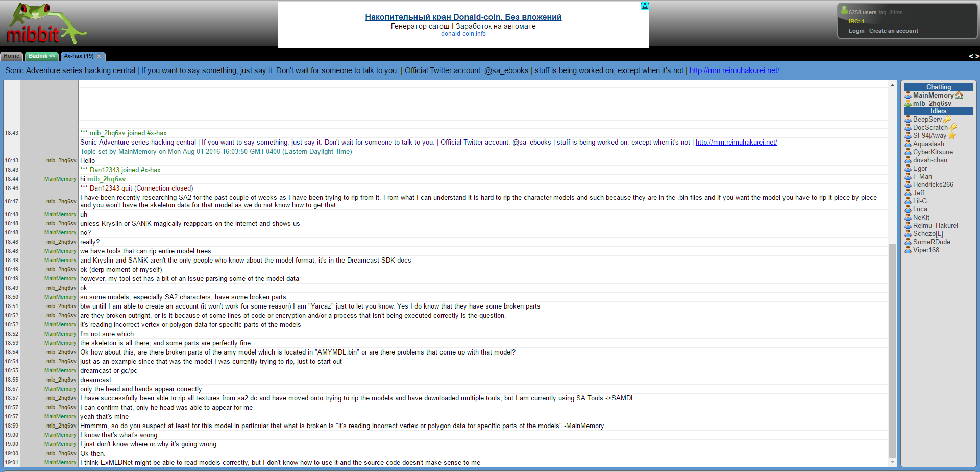This screenshot has height=472, width=980.
Task: Click the green users count icon
Action: point(844,10)
